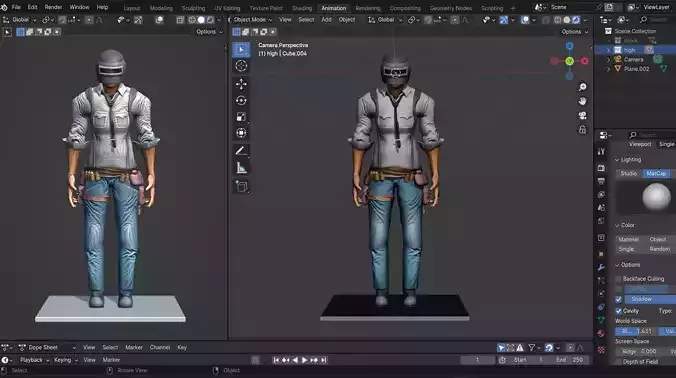
Task: Uncheck the Shadow checkbox
Action: pos(619,299)
